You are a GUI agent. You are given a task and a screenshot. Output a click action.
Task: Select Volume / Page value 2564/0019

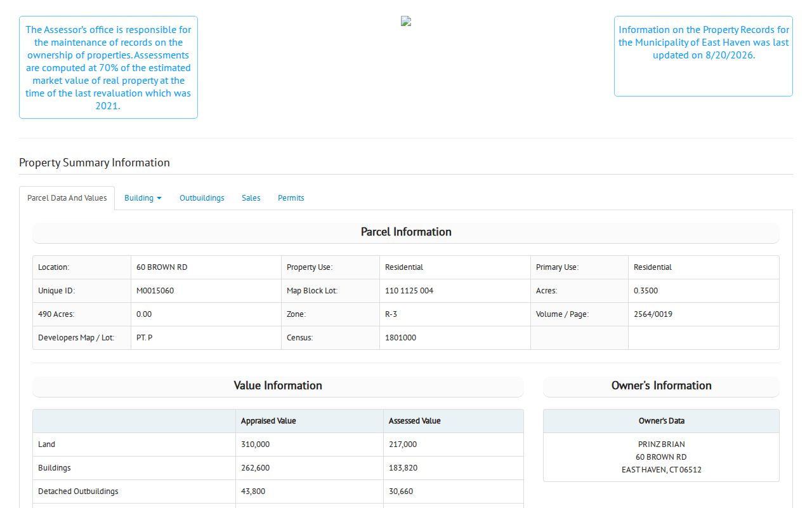(x=653, y=314)
